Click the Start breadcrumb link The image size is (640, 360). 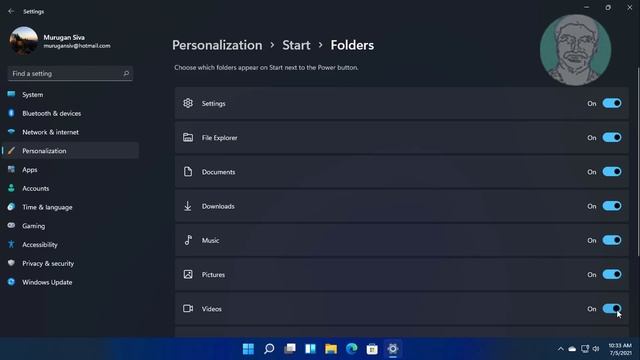(x=296, y=45)
